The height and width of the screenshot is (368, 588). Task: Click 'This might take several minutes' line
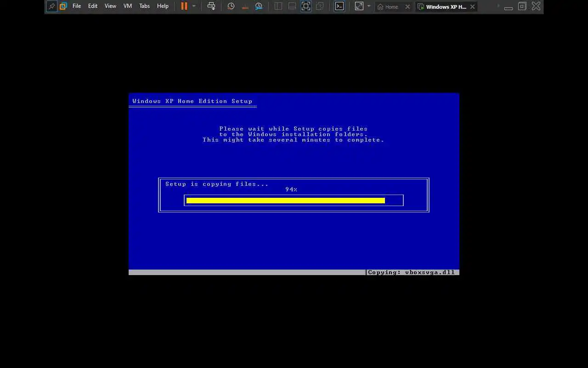(x=294, y=140)
